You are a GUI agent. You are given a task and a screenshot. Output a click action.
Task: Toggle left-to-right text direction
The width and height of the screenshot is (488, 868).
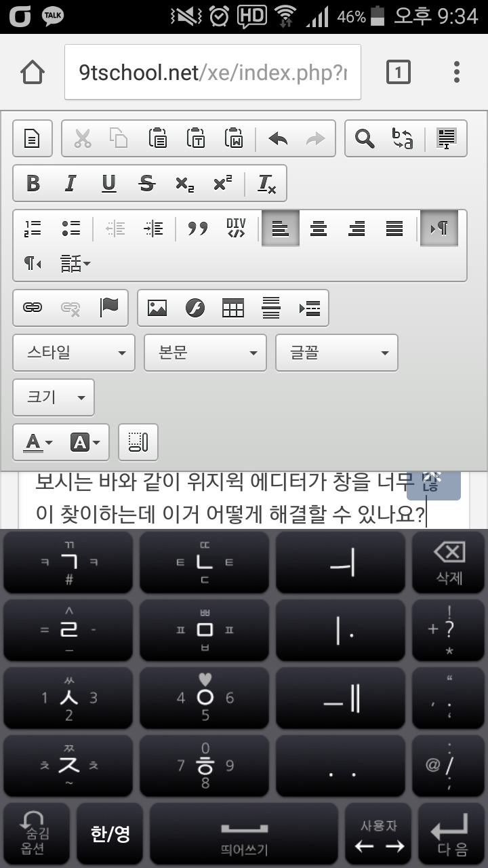[x=439, y=229]
